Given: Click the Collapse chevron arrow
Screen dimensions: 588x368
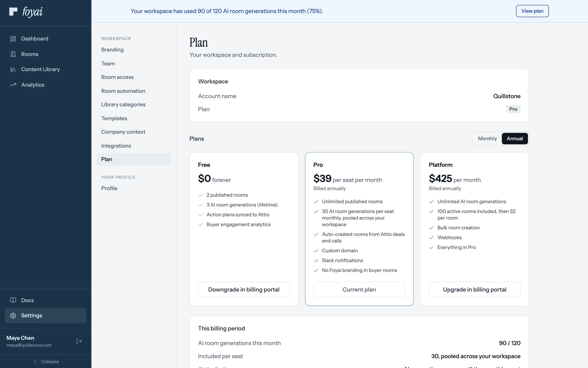Looking at the screenshot, I should [35, 361].
